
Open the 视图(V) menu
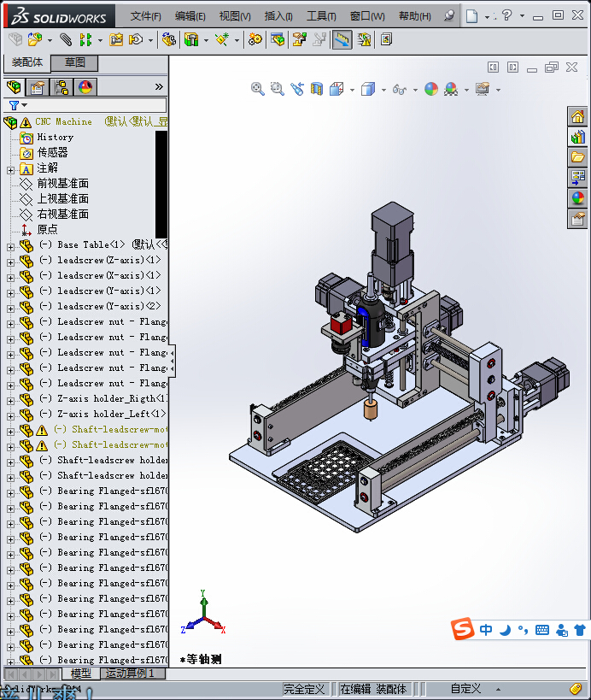[235, 16]
